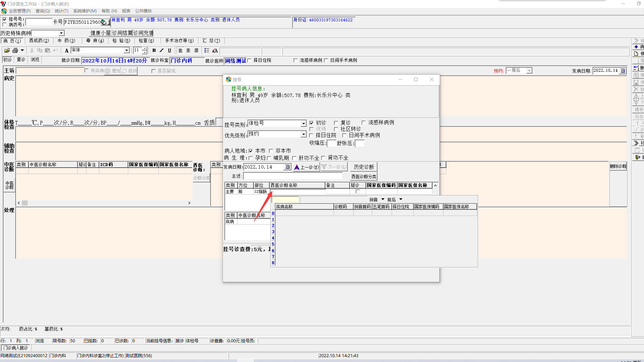Click the 删除诊断 button
The width and height of the screenshot is (644, 362).
(x=618, y=166)
